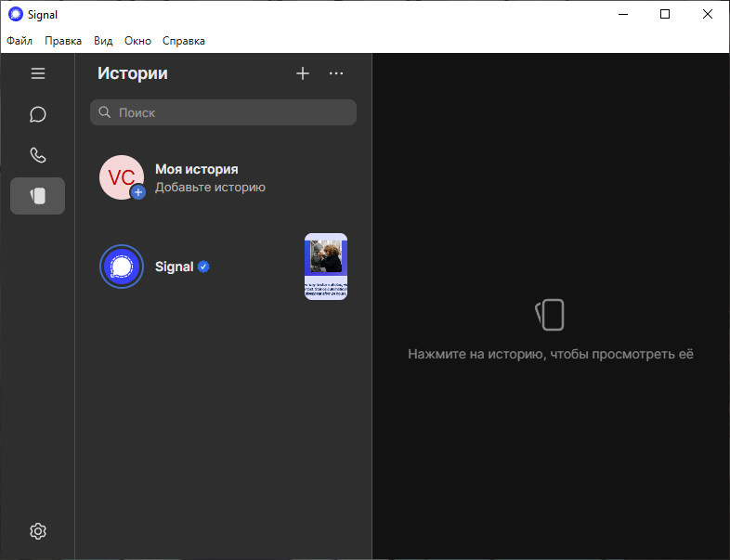Viewport: 730px width, 560px height.
Task: Focus the Поиск search field
Action: pyautogui.click(x=224, y=112)
